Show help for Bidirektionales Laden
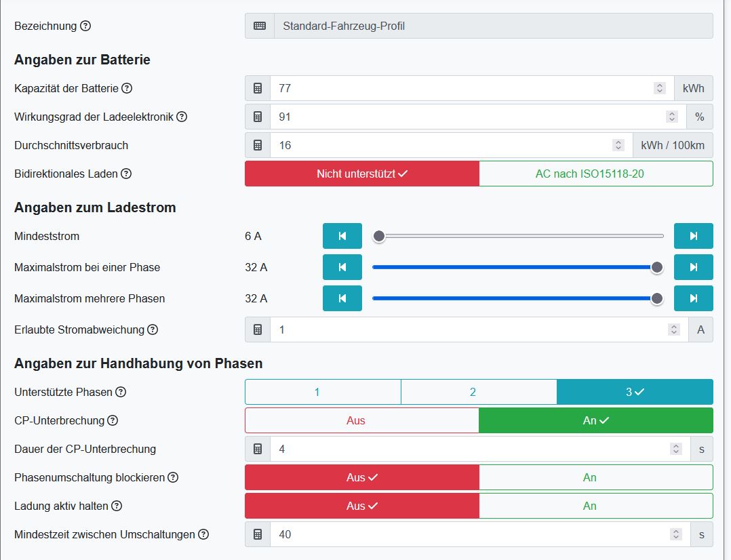Viewport: 731px width, 560px height. point(126,174)
